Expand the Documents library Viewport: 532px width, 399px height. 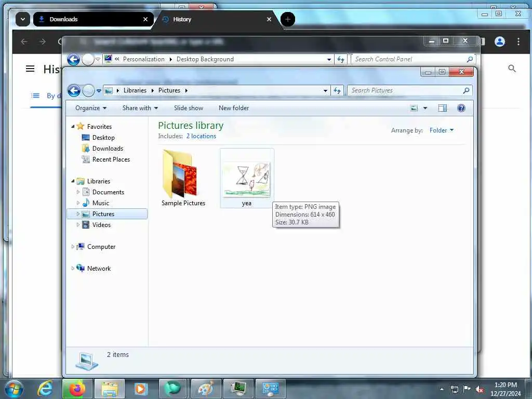tap(78, 192)
